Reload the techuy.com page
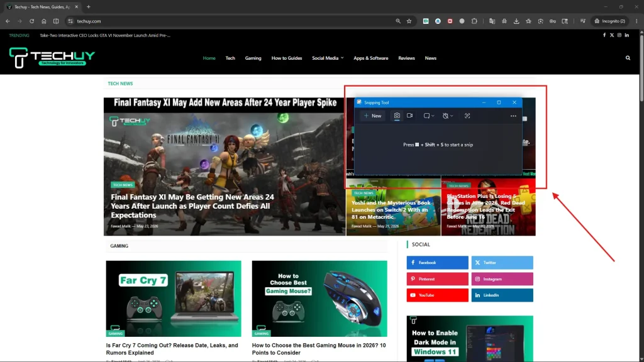Image resolution: width=644 pixels, height=362 pixels. point(31,21)
